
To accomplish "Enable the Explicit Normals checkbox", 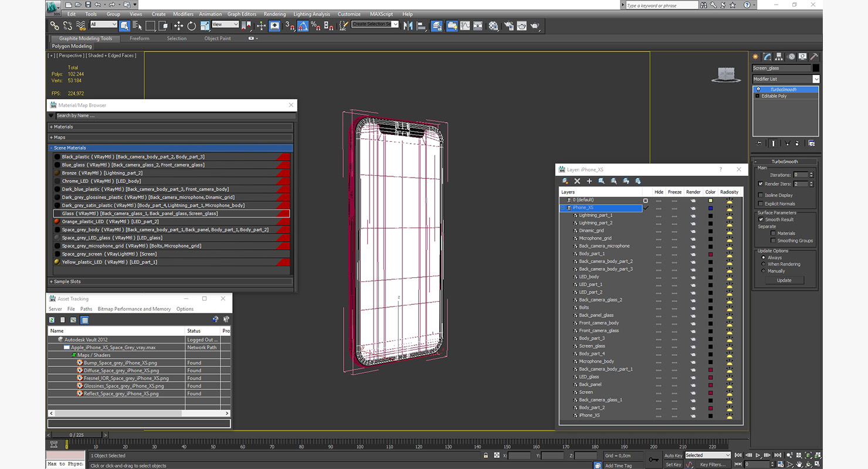I will pos(761,204).
